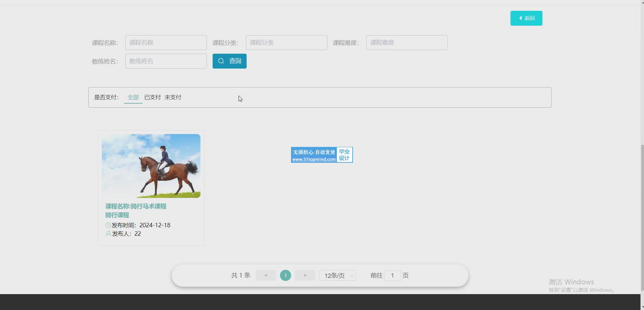
Task: Filter courses by 已支付
Action: [152, 97]
